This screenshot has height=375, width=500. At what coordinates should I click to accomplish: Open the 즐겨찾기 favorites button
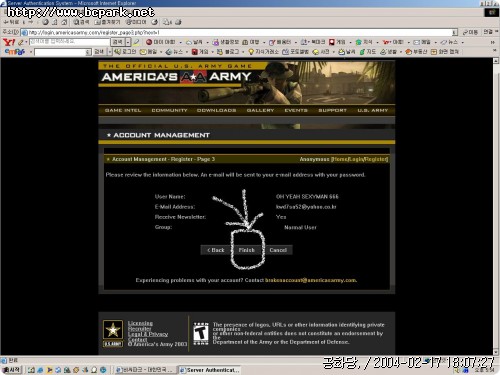[x=107, y=22]
